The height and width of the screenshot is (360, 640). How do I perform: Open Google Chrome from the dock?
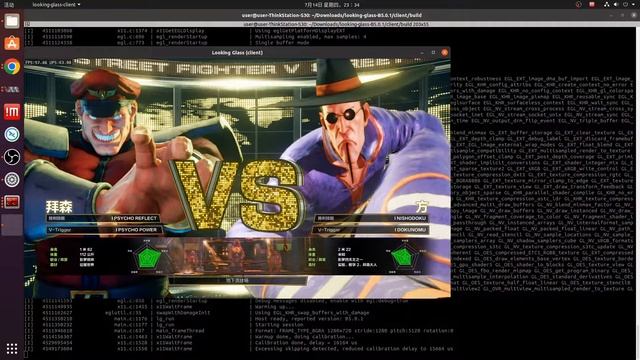click(12, 67)
